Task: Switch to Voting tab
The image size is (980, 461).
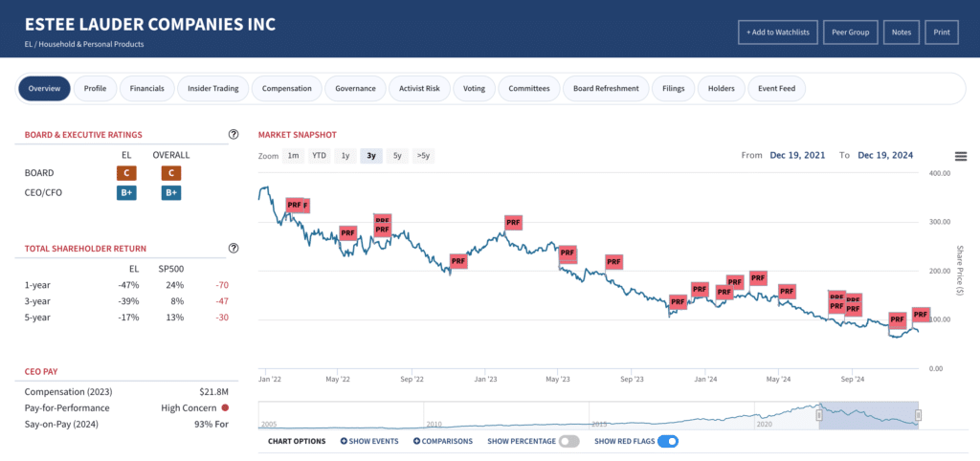Action: [x=474, y=88]
